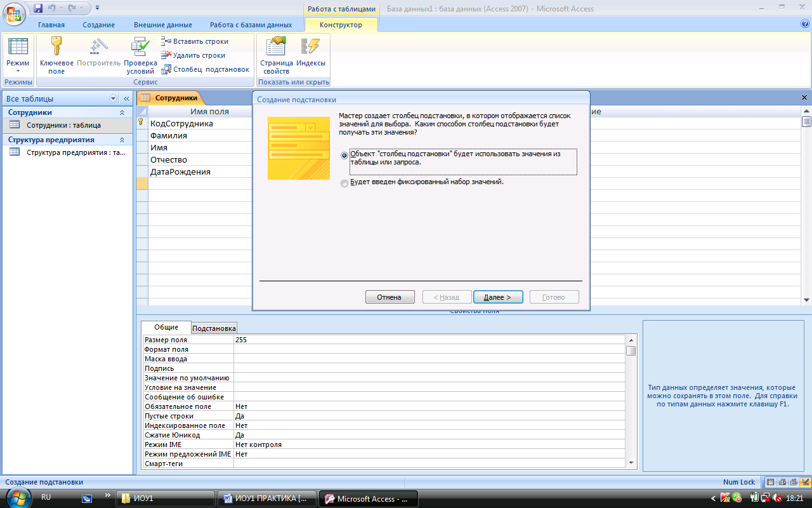Open the Режим view button
This screenshot has height=508, width=812.
(x=18, y=56)
